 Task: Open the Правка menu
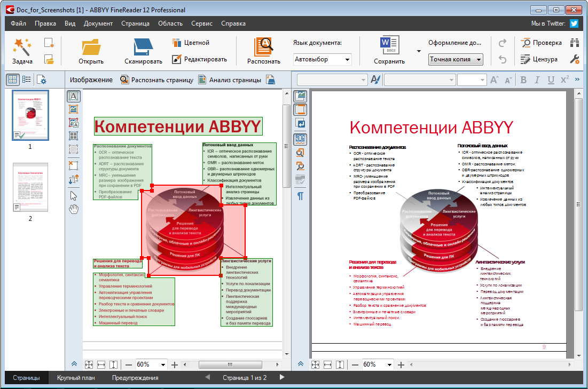click(x=45, y=23)
